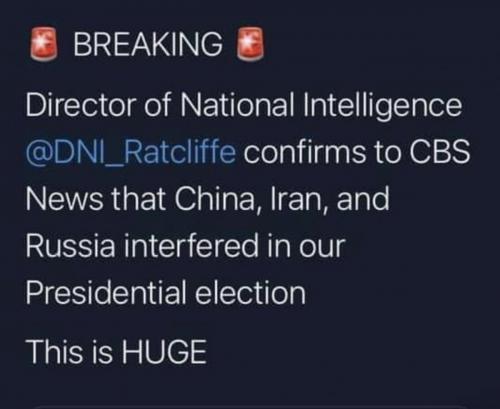Click the word 'This' in the last line

54,351
